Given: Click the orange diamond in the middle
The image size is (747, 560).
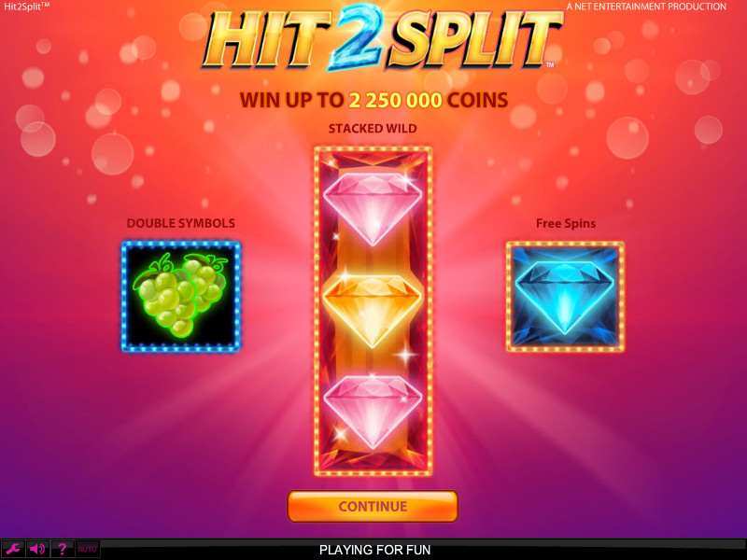Looking at the screenshot, I should point(373,311).
